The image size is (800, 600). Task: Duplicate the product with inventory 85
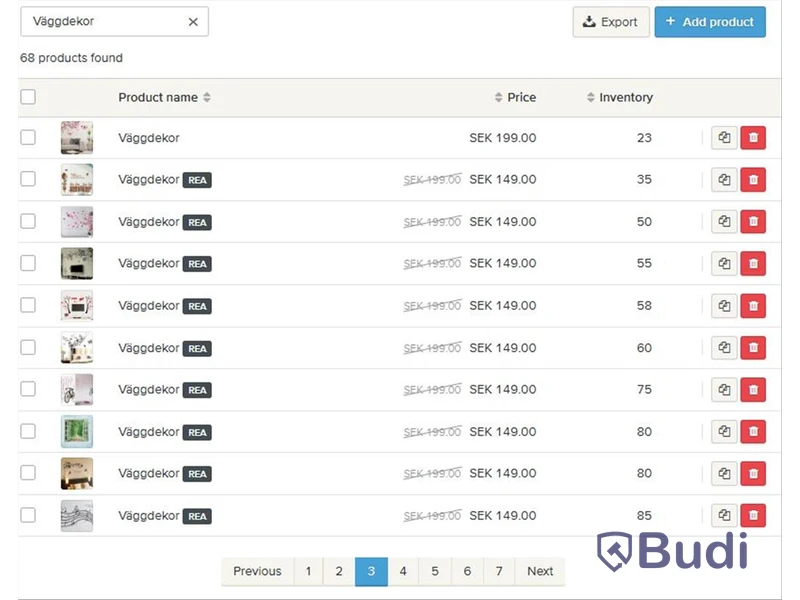click(x=724, y=515)
